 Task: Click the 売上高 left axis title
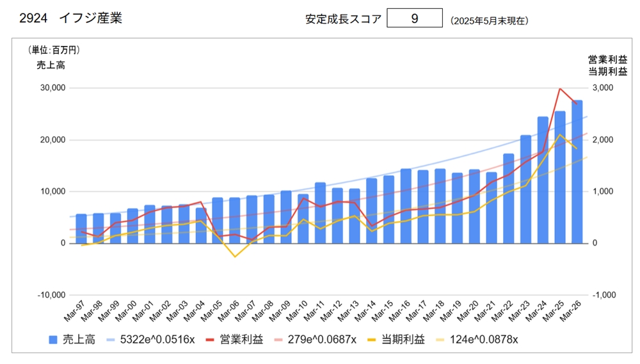51,65
